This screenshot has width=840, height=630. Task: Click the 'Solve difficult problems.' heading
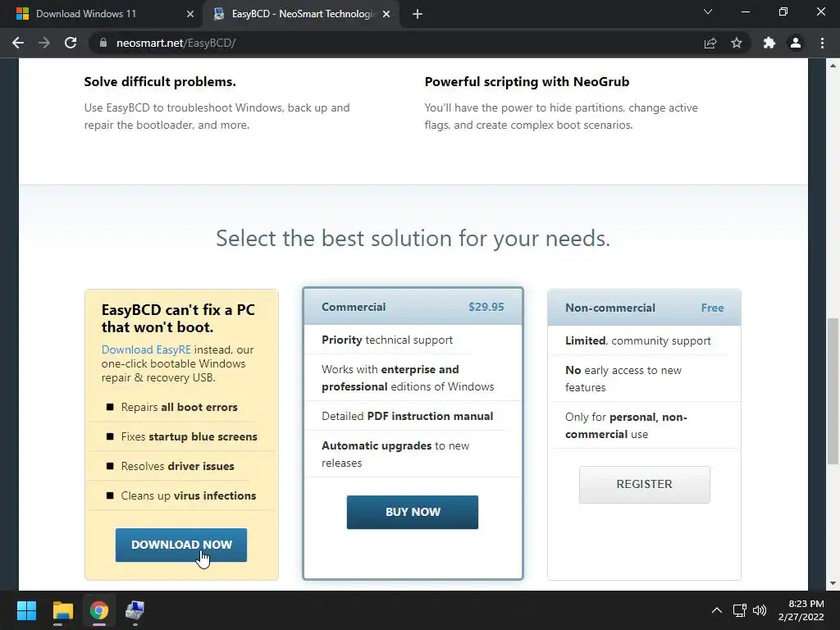click(160, 82)
